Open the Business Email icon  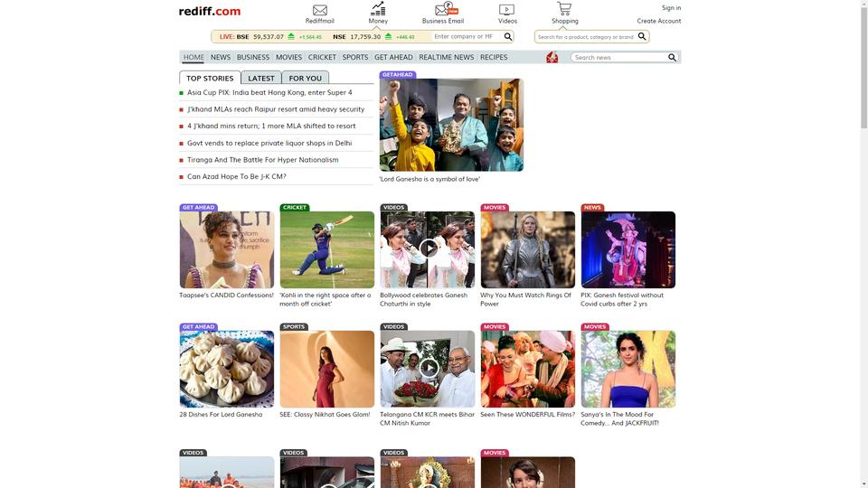[446, 9]
